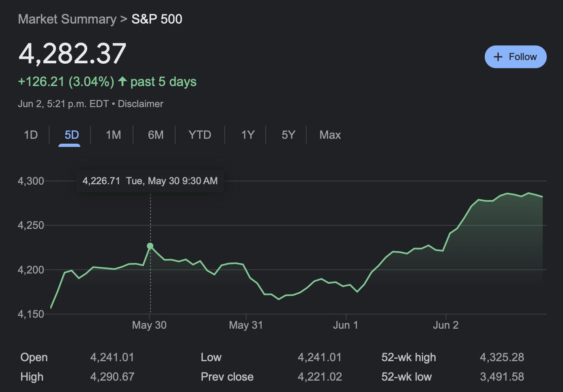Click the May 30 axis label
The height and width of the screenshot is (392, 563).
[x=149, y=325]
